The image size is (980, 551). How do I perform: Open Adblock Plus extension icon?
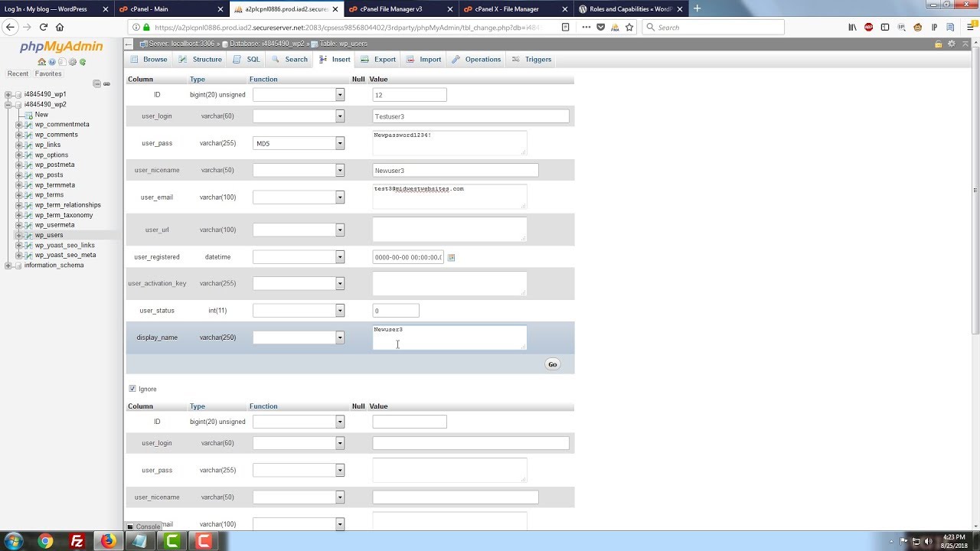(x=868, y=27)
